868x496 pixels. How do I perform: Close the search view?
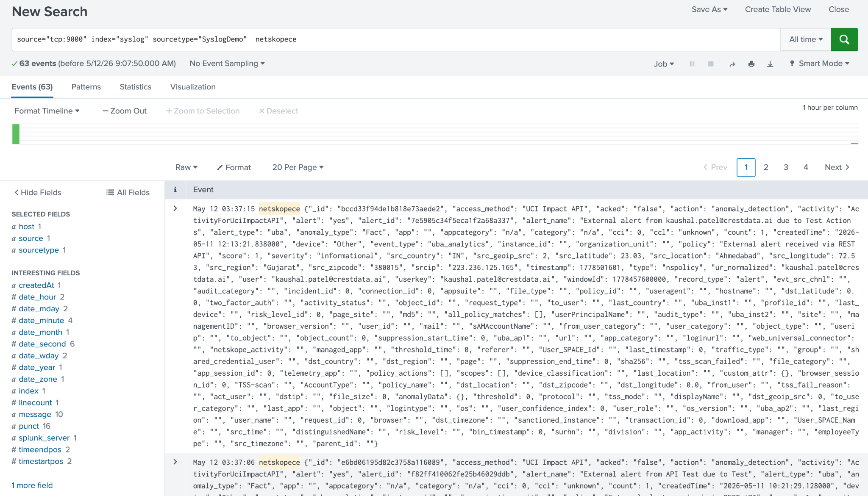(839, 9)
